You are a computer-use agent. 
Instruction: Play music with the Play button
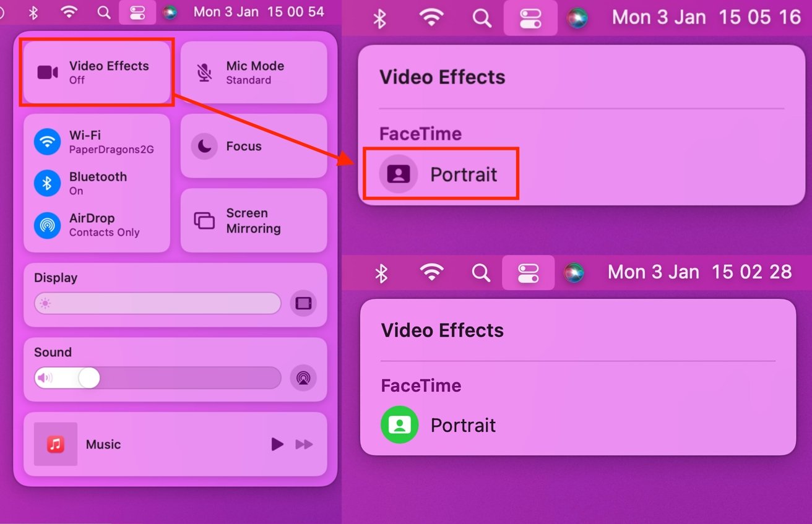277,444
